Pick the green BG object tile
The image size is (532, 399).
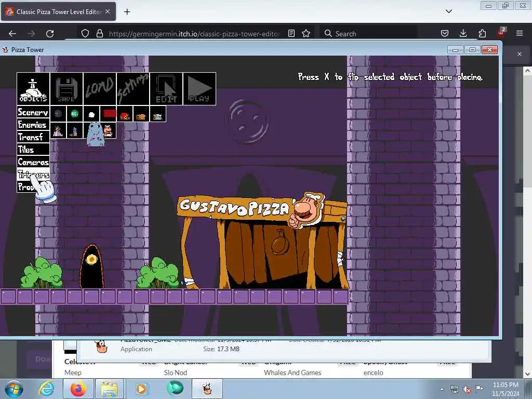(75, 114)
